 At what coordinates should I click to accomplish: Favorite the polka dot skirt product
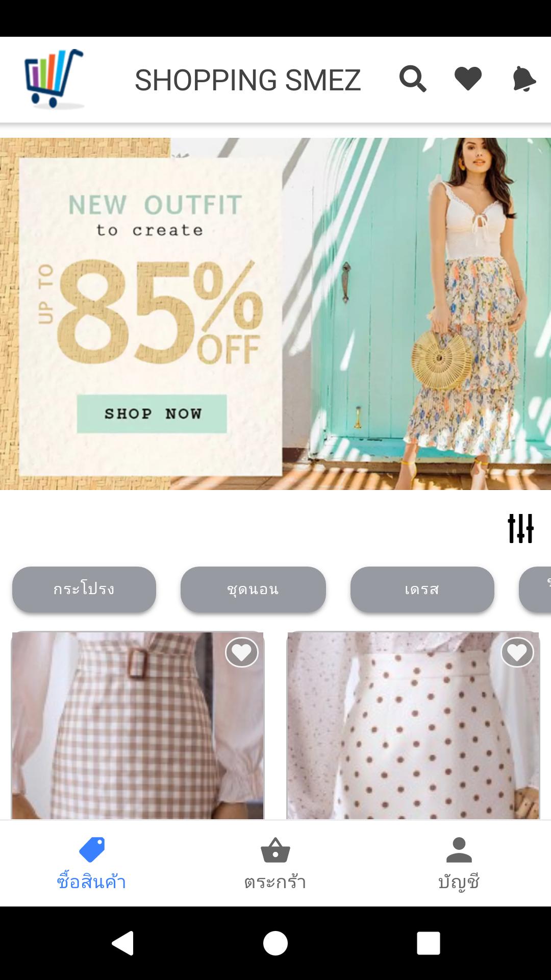517,652
